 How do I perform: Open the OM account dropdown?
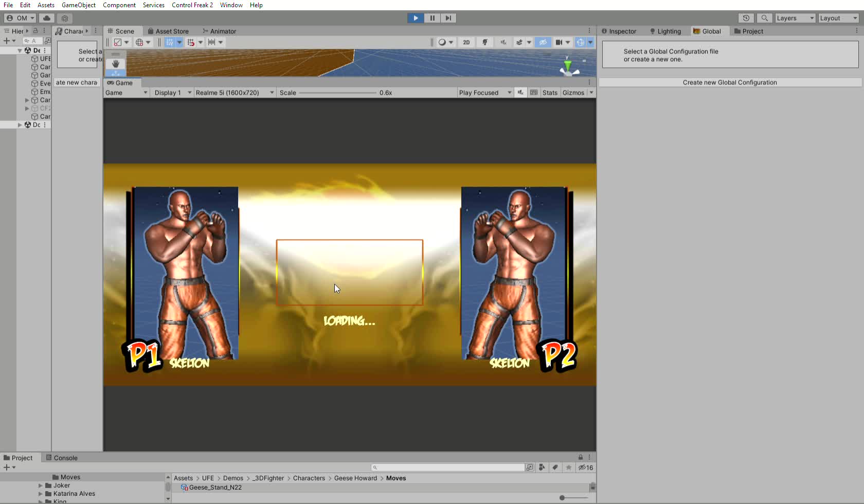coord(20,18)
